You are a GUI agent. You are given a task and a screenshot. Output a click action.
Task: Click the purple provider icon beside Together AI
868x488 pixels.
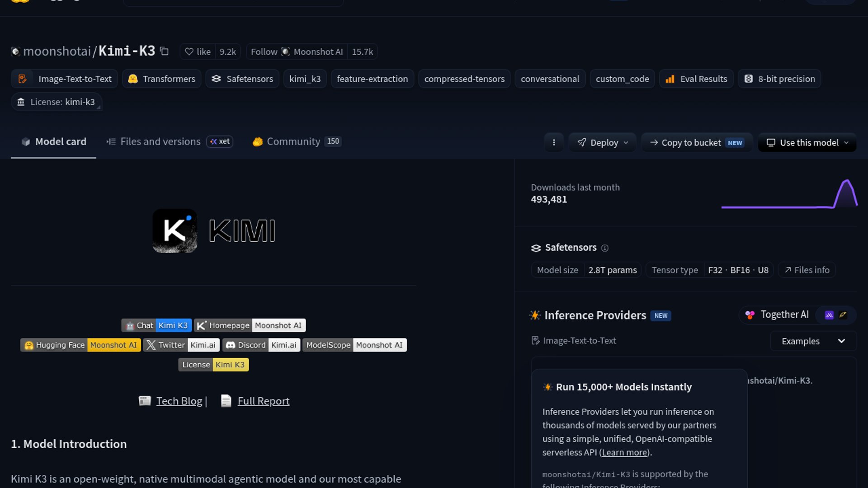829,315
